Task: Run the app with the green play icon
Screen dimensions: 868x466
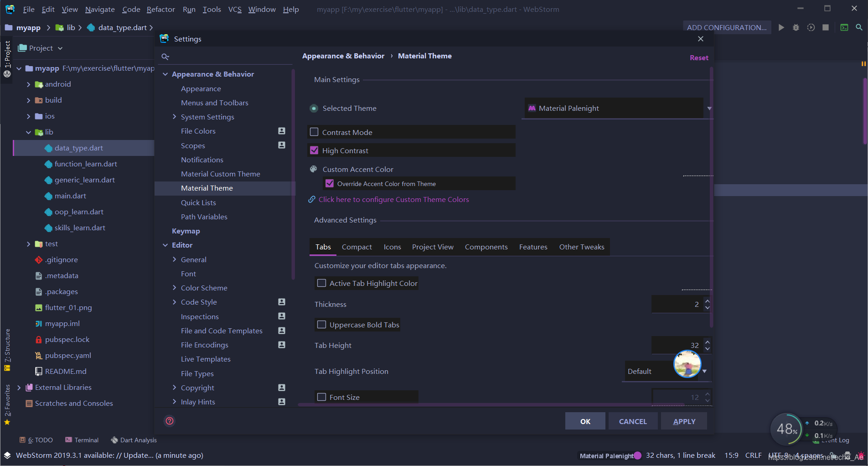Action: 781,27
